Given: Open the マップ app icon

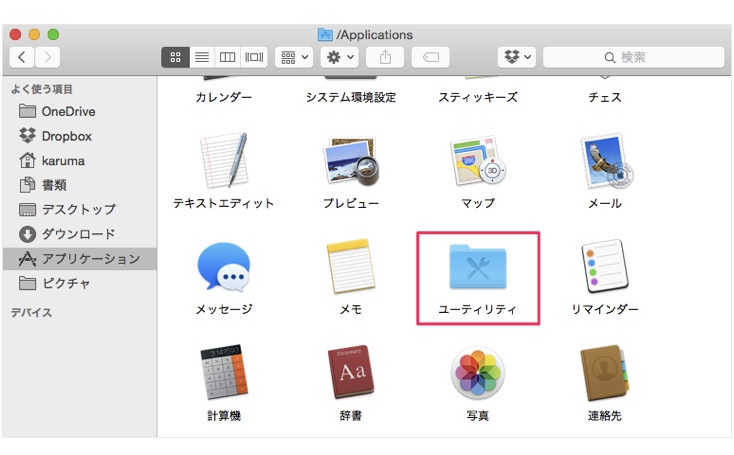Looking at the screenshot, I should (478, 162).
